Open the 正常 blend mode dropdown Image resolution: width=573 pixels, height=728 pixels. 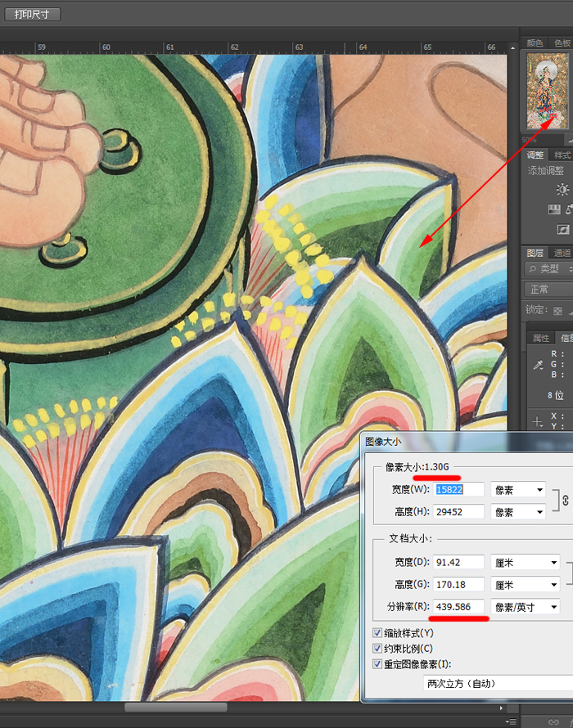click(548, 290)
